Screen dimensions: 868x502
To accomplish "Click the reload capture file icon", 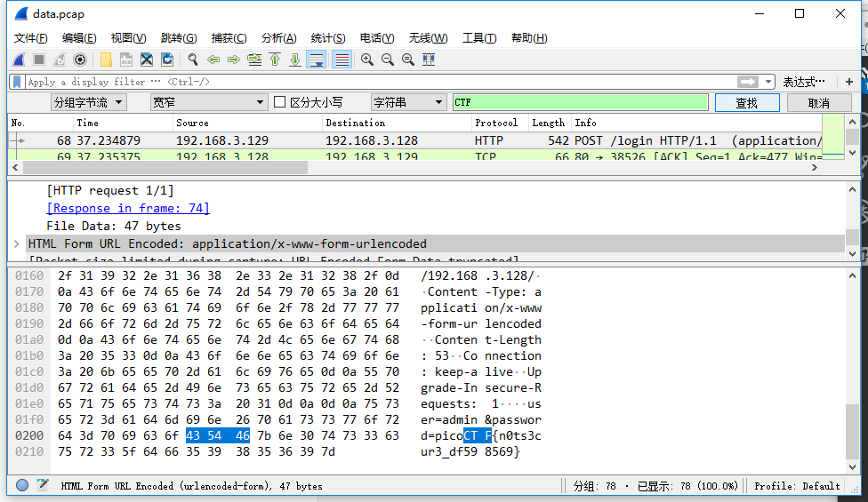I will coord(167,60).
